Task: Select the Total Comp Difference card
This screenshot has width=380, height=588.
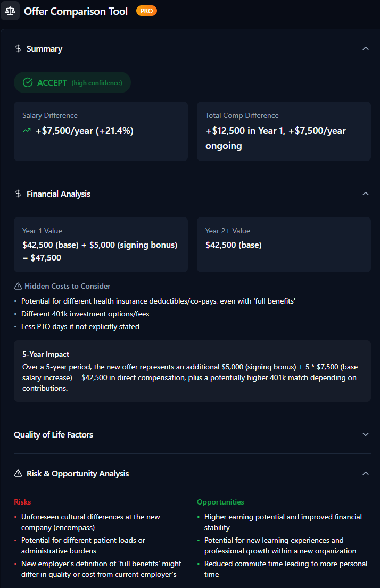Action: coord(284,130)
